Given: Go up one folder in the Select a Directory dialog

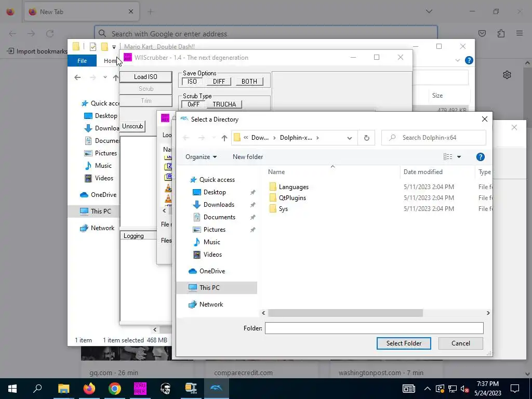Looking at the screenshot, I should tap(224, 138).
